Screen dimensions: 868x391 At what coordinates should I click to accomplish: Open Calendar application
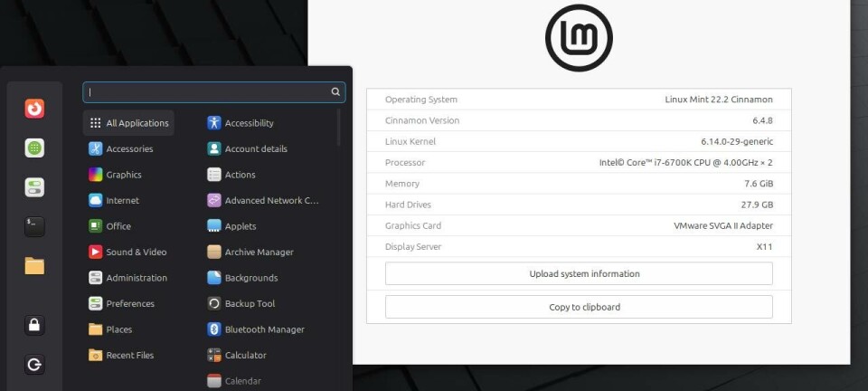[233, 381]
